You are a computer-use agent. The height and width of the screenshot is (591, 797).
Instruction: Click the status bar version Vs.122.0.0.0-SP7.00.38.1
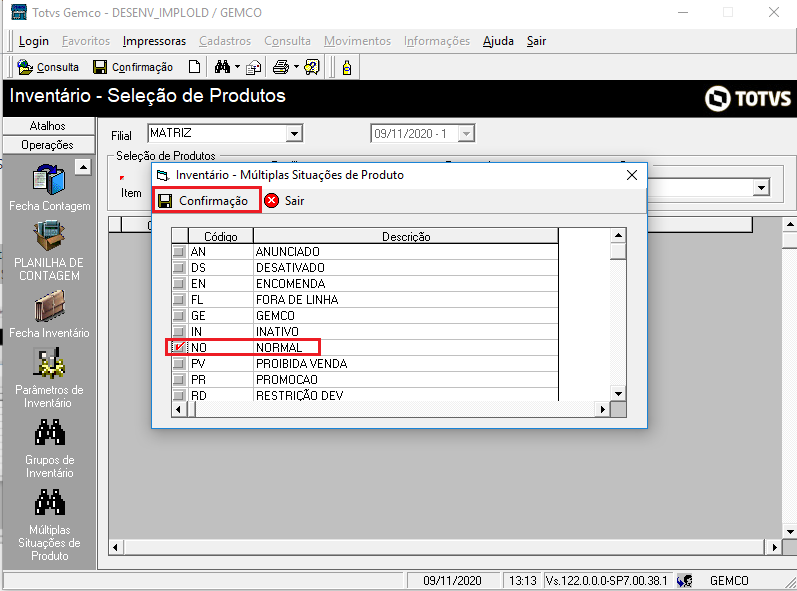(x=606, y=580)
